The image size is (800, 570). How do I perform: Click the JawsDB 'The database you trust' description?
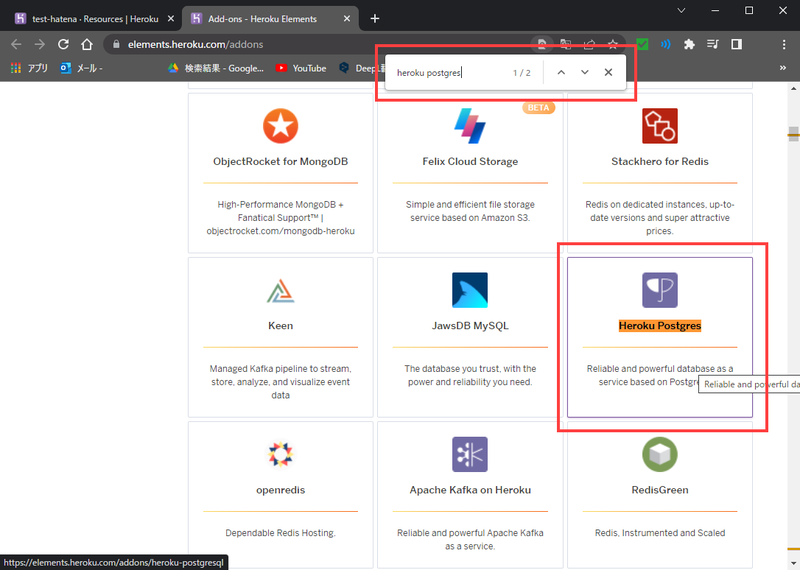point(470,375)
